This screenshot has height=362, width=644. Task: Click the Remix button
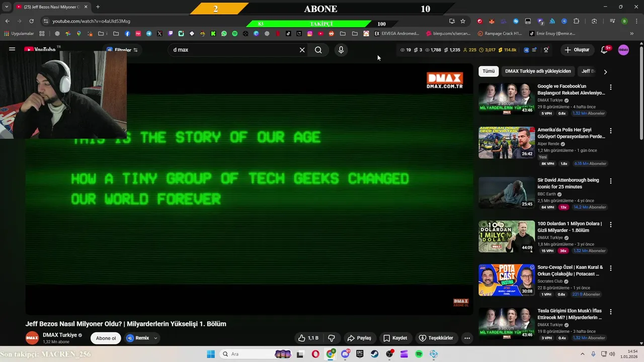(138, 338)
